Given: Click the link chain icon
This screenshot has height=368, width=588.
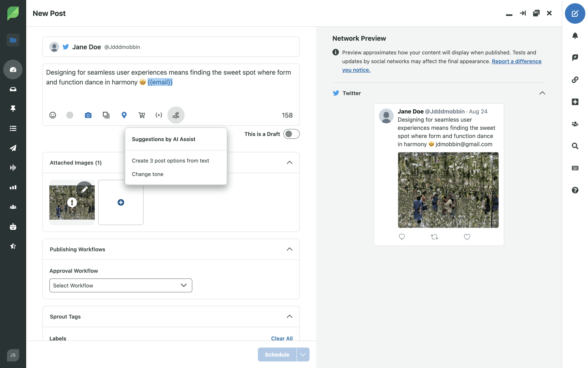Looking at the screenshot, I should tap(575, 80).
